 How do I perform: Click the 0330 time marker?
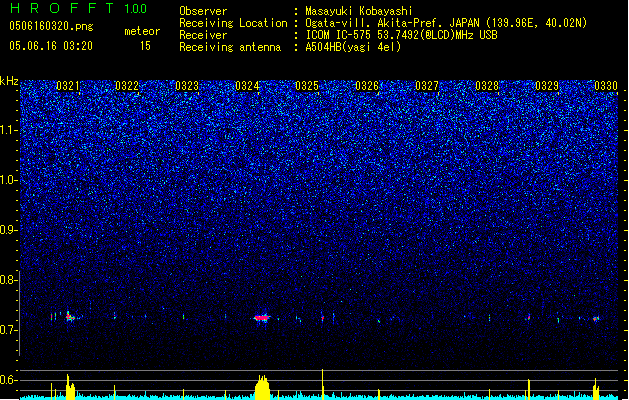[x=606, y=86]
